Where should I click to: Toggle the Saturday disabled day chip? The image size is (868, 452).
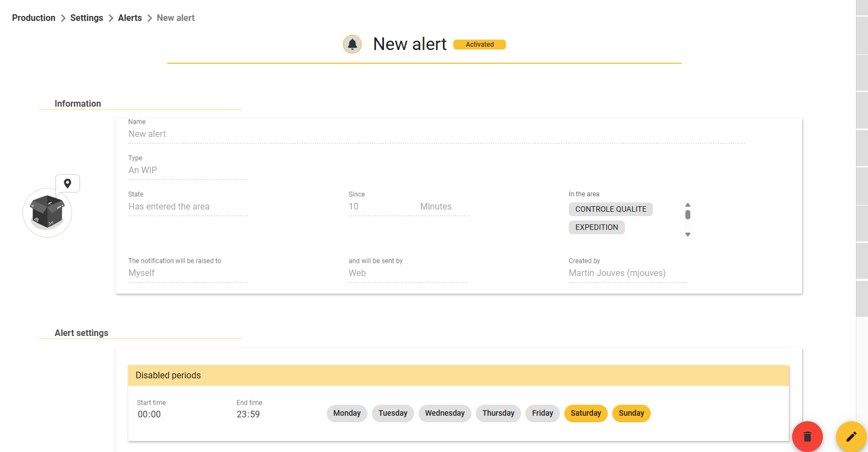[586, 414]
